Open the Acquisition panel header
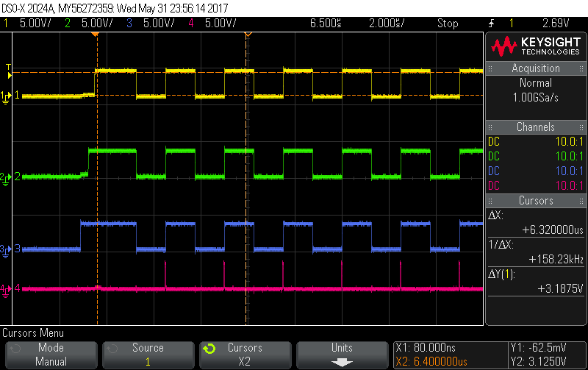 pos(536,68)
